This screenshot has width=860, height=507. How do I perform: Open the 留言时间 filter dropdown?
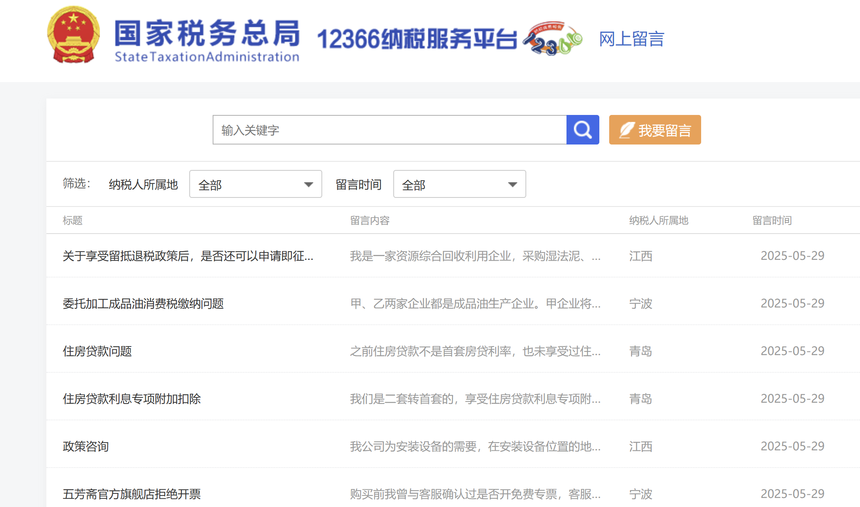[x=460, y=184]
